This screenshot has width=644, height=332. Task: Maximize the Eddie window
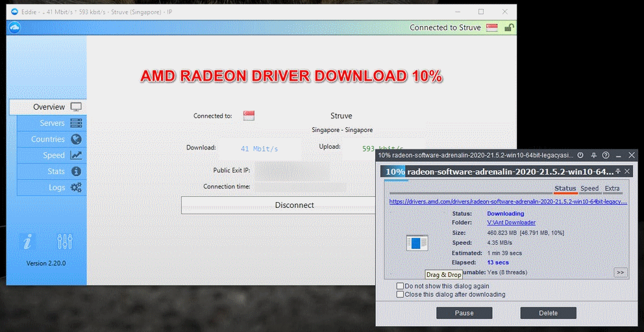(x=481, y=12)
